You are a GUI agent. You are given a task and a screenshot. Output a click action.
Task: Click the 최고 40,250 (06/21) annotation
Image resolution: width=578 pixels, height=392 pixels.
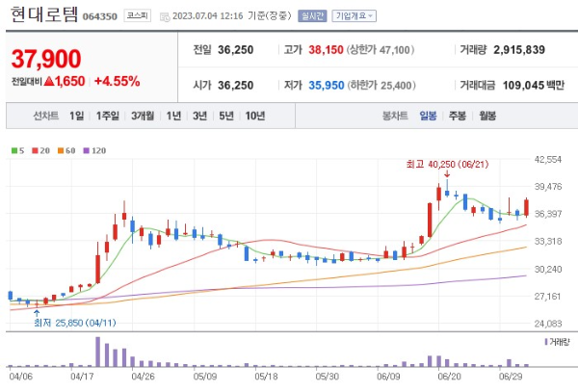coord(447,164)
